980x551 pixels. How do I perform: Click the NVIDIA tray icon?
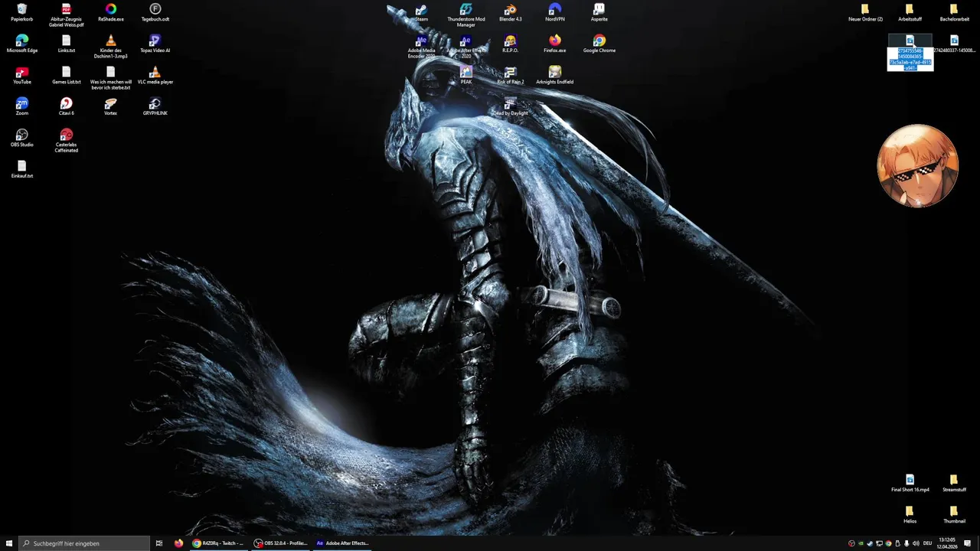[x=861, y=543]
